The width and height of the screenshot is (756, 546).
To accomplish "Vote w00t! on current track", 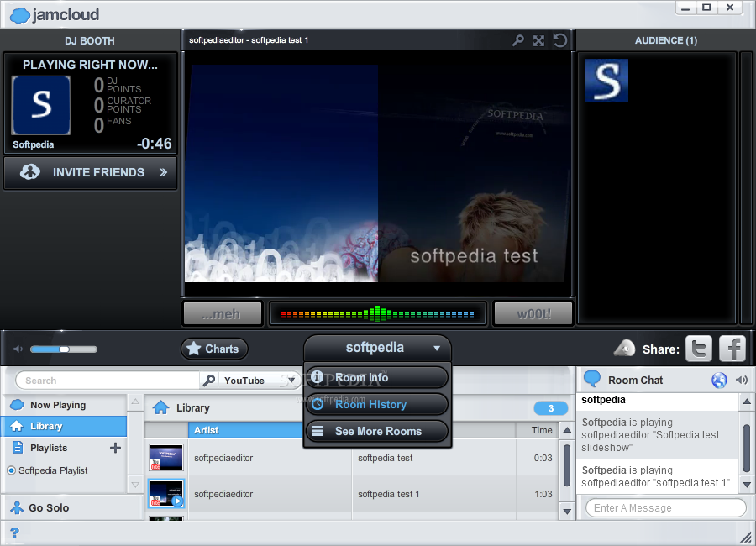I will [533, 314].
